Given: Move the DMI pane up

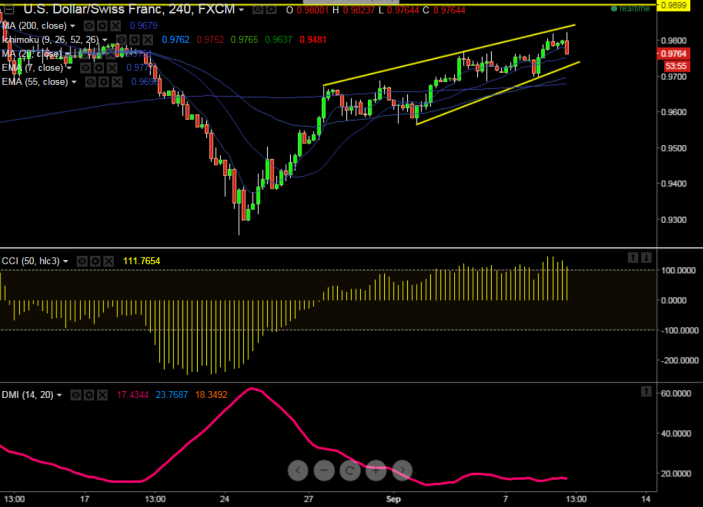Looking at the screenshot, I should (646, 391).
